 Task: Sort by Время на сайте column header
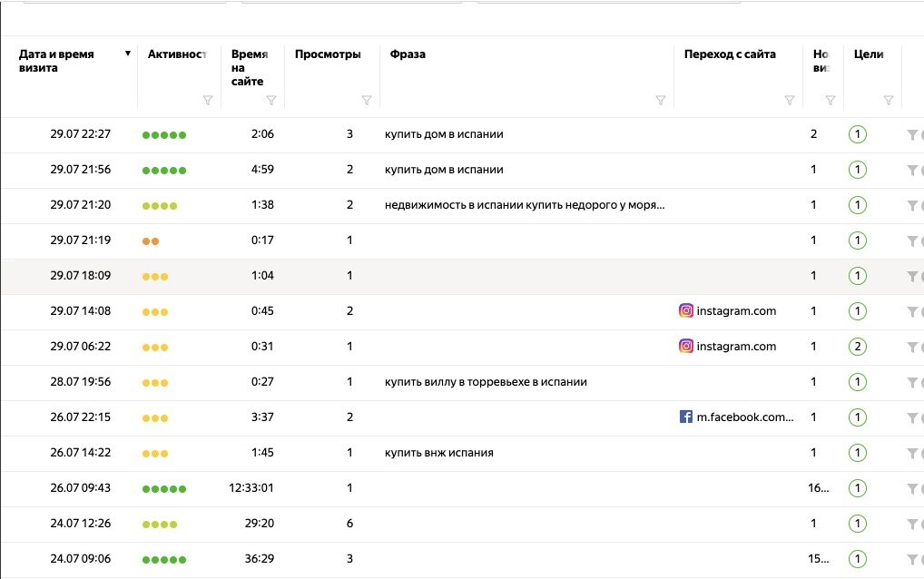click(249, 67)
